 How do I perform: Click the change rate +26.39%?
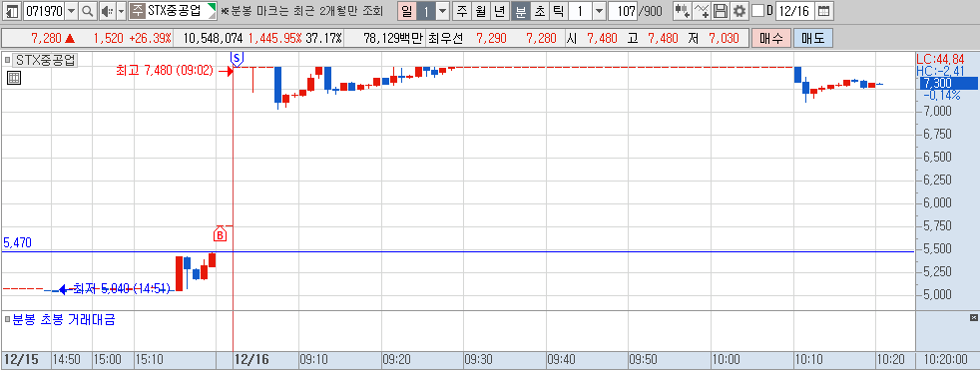[x=150, y=38]
